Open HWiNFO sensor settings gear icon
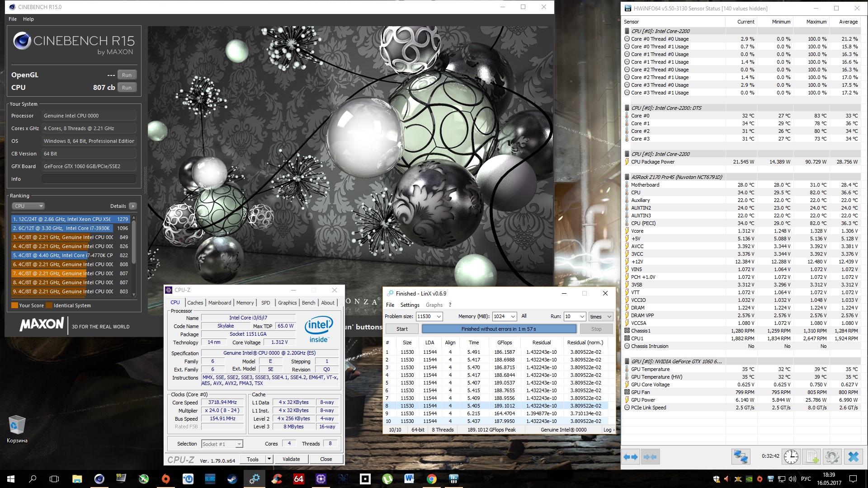The width and height of the screenshot is (868, 488). pos(832,457)
